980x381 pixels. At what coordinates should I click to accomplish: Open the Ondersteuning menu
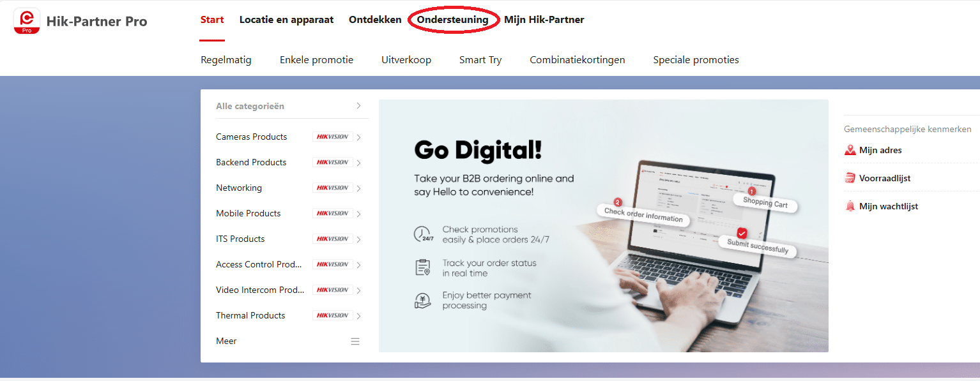[x=453, y=20]
